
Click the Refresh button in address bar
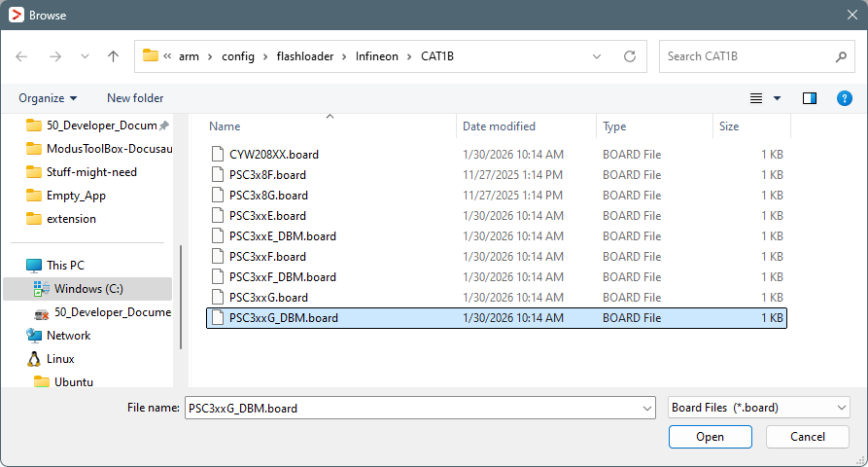[629, 56]
